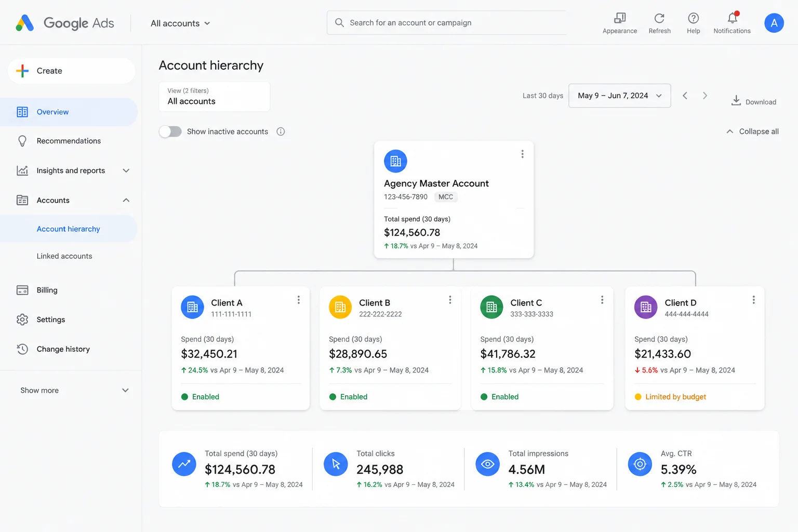
Task: Open the May 9 – Jun 7, 2024 date picker
Action: coord(620,96)
